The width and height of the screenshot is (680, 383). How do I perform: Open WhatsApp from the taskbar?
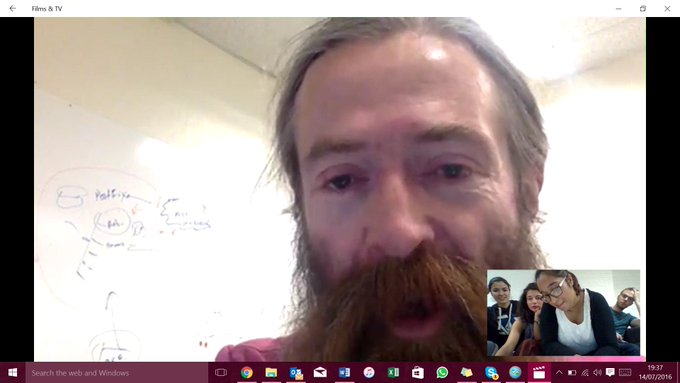tap(442, 373)
